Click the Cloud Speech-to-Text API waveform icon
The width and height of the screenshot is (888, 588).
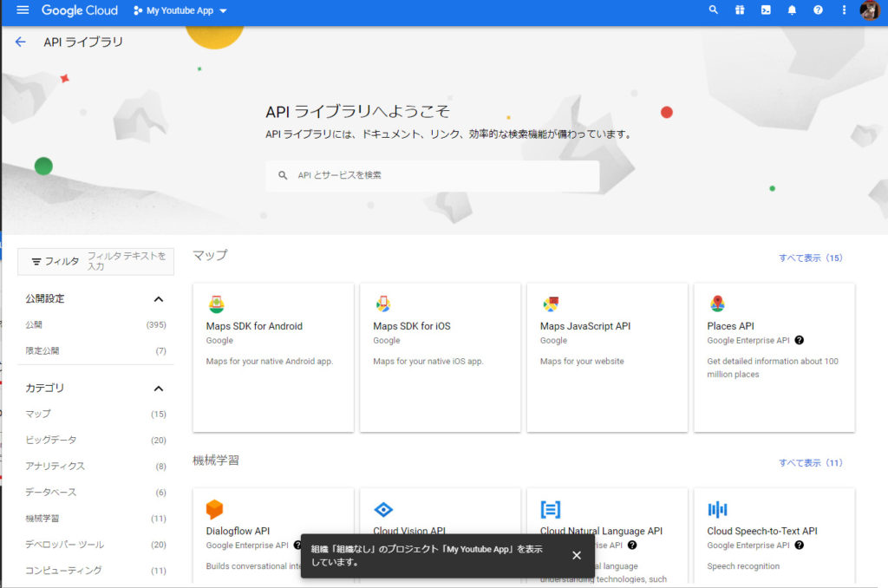pos(717,509)
